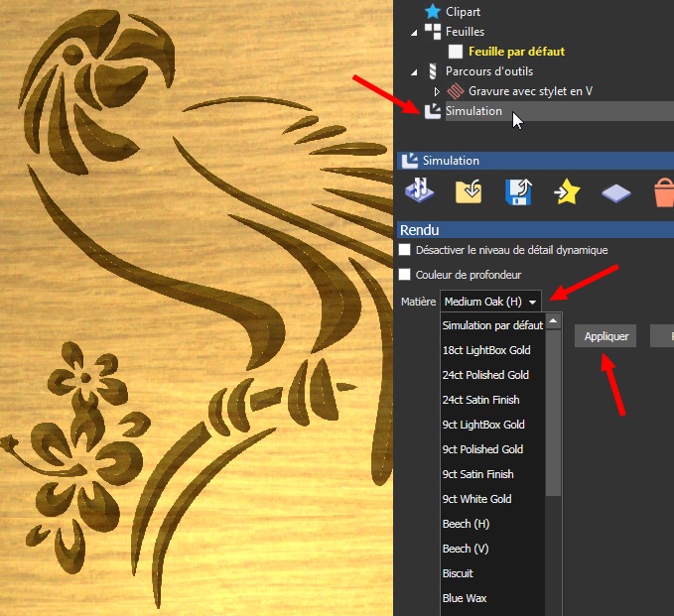Image resolution: width=674 pixels, height=616 pixels.
Task: Collapse the Feuilles tree node
Action: tap(414, 33)
